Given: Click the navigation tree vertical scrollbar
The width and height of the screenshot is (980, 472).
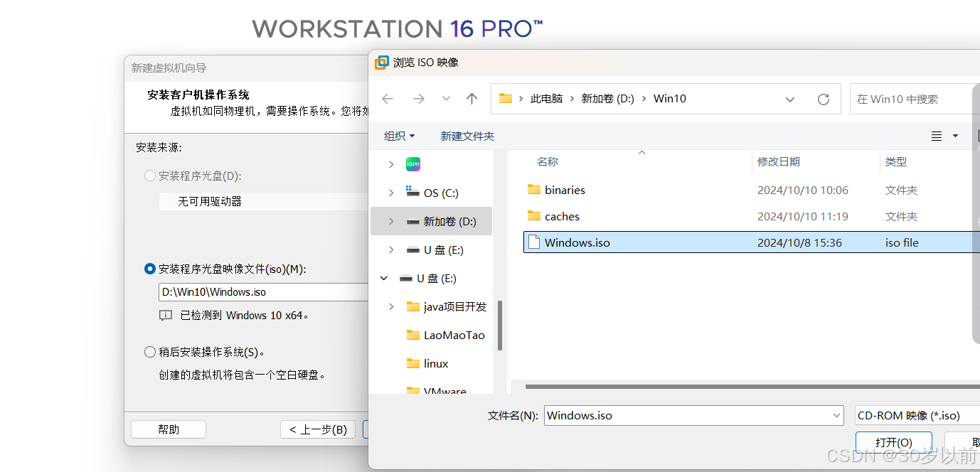Looking at the screenshot, I should click(x=500, y=325).
